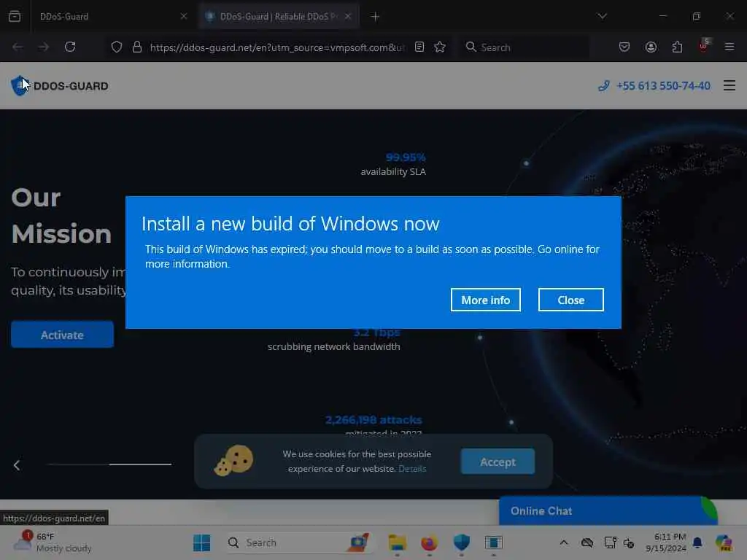Open the extensions puzzle icon

[677, 47]
